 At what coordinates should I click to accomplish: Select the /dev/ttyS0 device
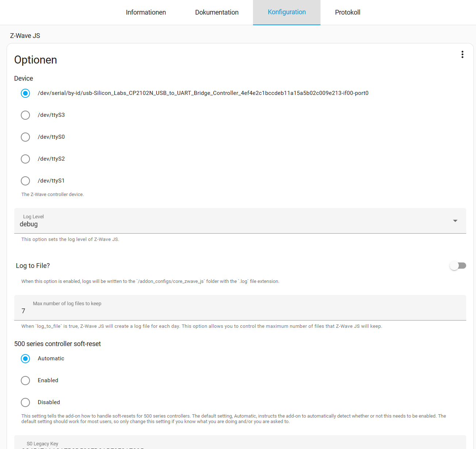pyautogui.click(x=25, y=137)
